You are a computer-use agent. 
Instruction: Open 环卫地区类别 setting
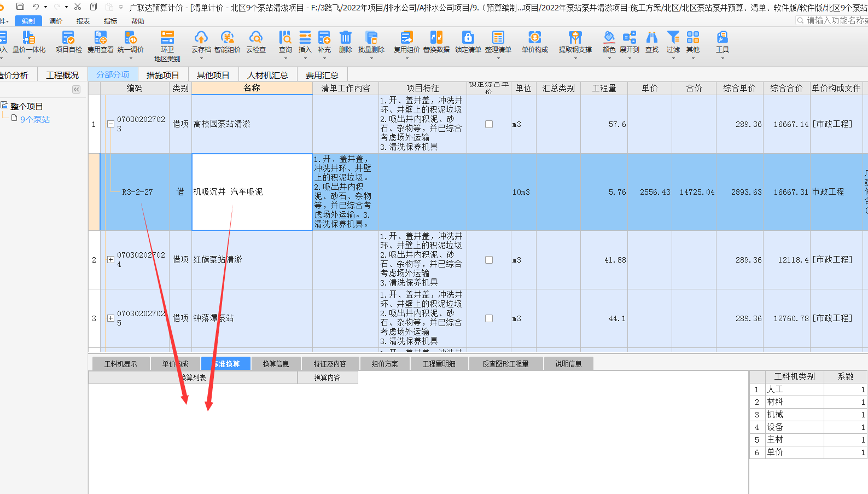pos(167,46)
